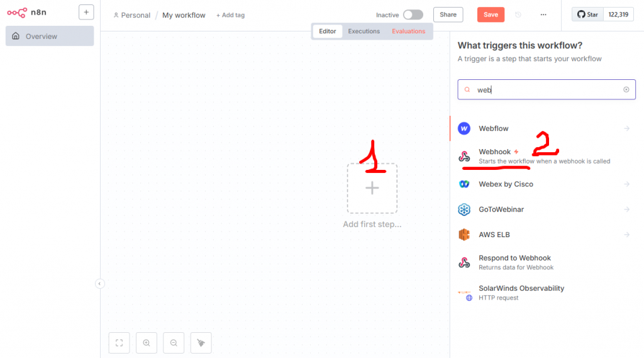Image resolution: width=644 pixels, height=358 pixels.
Task: Select the Webhook node icon
Action: pos(464,156)
